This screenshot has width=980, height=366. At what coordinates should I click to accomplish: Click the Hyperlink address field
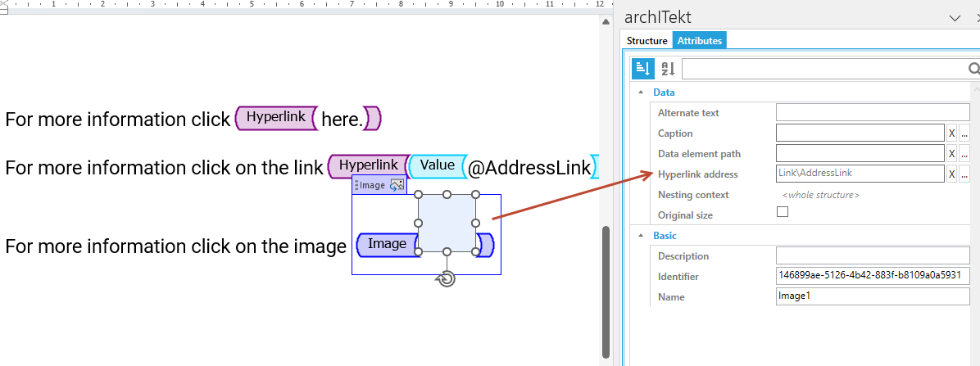860,174
